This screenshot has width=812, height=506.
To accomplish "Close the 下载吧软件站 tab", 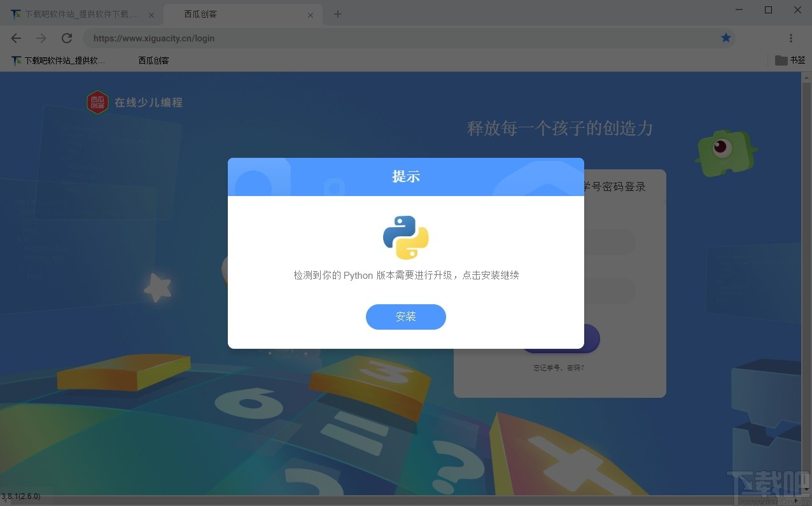I will tap(151, 14).
